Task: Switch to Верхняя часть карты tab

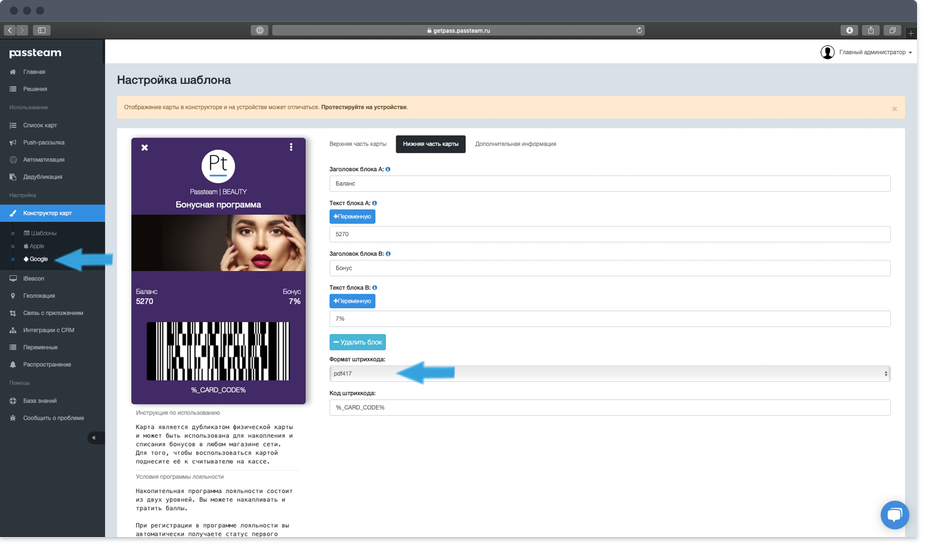Action: pyautogui.click(x=357, y=144)
